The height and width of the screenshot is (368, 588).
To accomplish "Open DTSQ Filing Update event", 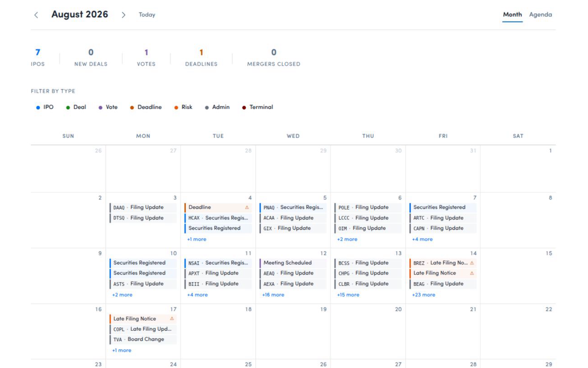I will 143,218.
